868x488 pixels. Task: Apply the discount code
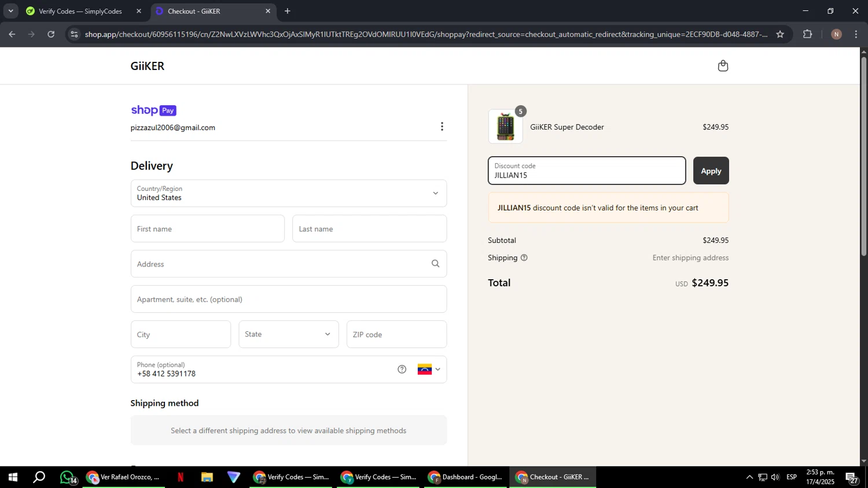(x=711, y=171)
